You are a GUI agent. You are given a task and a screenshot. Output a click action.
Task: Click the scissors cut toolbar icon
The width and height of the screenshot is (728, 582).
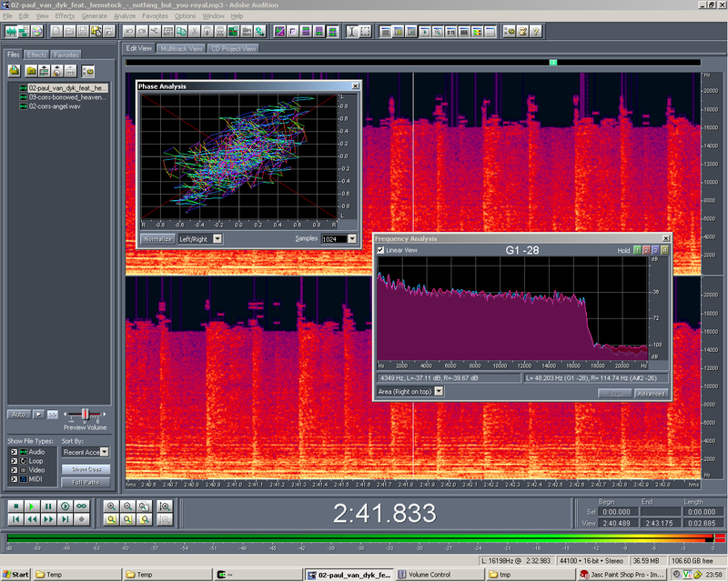194,32
